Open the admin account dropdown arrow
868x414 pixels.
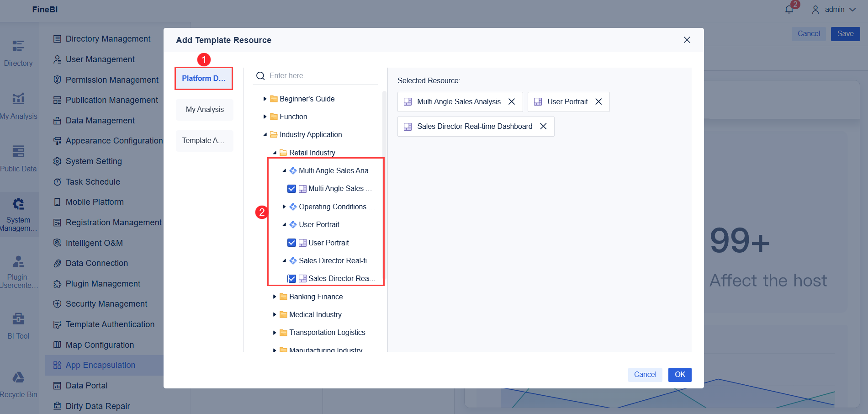coord(852,10)
